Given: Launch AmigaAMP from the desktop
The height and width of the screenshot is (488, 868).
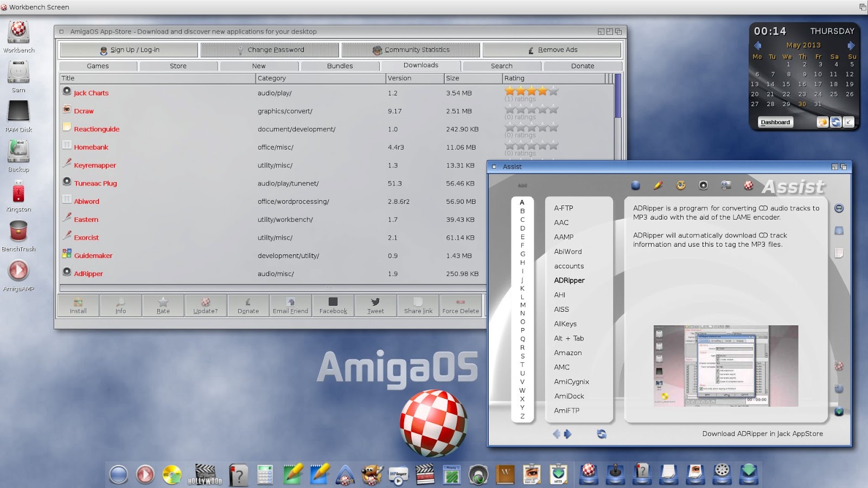Looking at the screenshot, I should click(18, 271).
